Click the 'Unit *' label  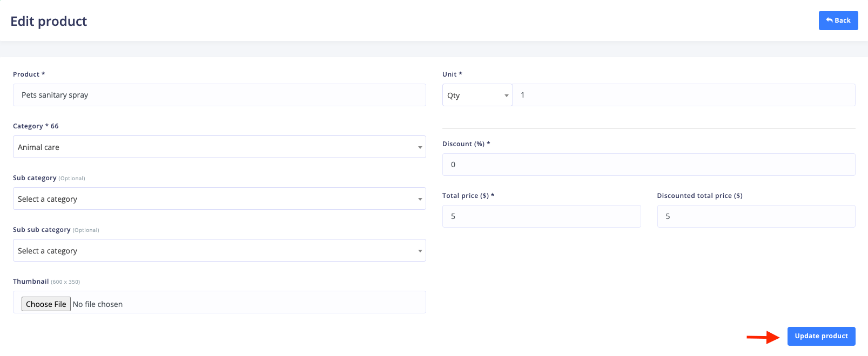(x=452, y=74)
